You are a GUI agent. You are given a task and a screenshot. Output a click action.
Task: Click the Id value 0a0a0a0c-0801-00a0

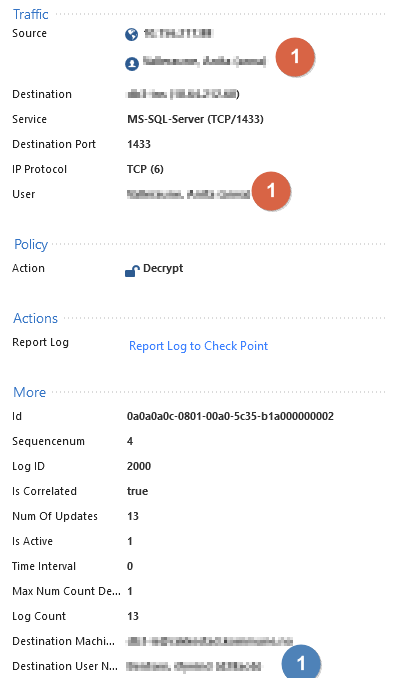tap(230, 416)
